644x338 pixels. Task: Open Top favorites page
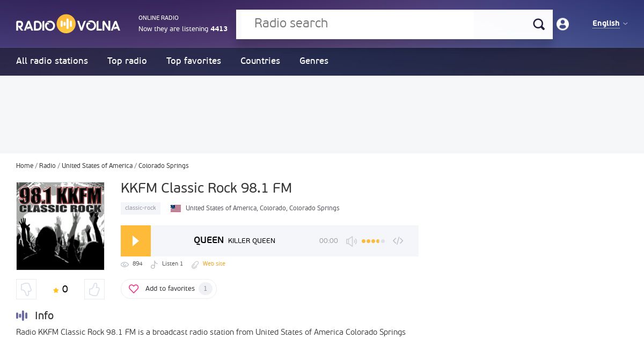point(194,61)
